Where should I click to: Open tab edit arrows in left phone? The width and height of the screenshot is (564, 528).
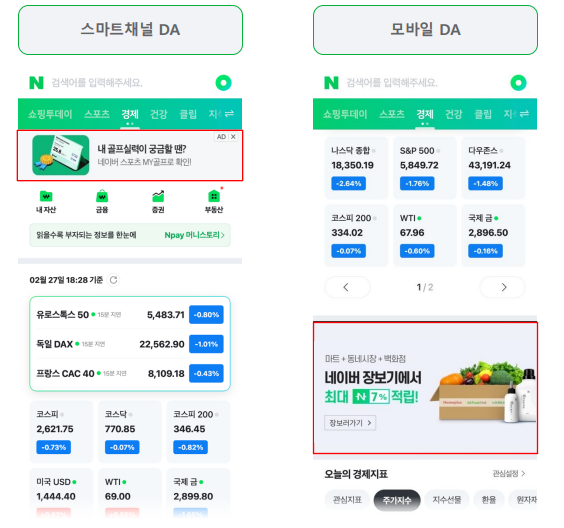click(x=229, y=114)
